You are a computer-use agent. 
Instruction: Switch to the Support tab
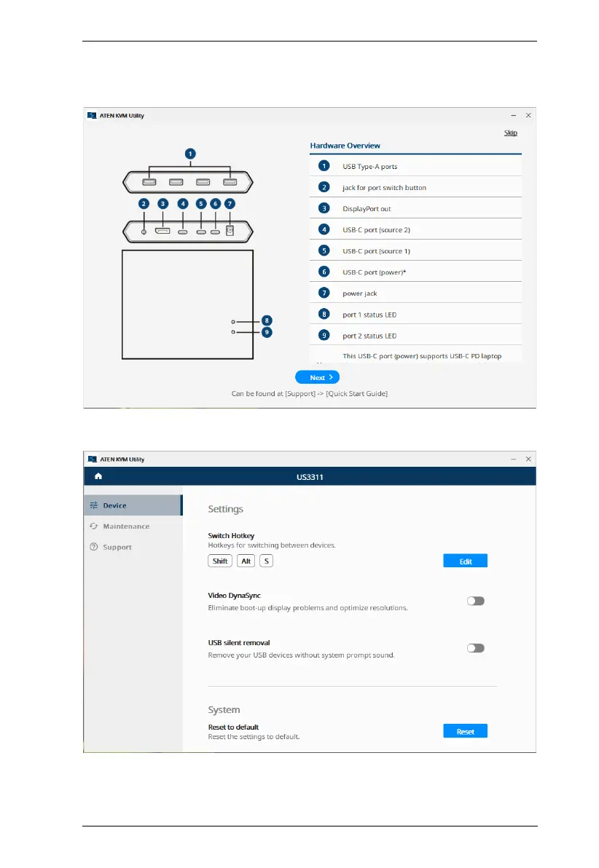pyautogui.click(x=117, y=548)
